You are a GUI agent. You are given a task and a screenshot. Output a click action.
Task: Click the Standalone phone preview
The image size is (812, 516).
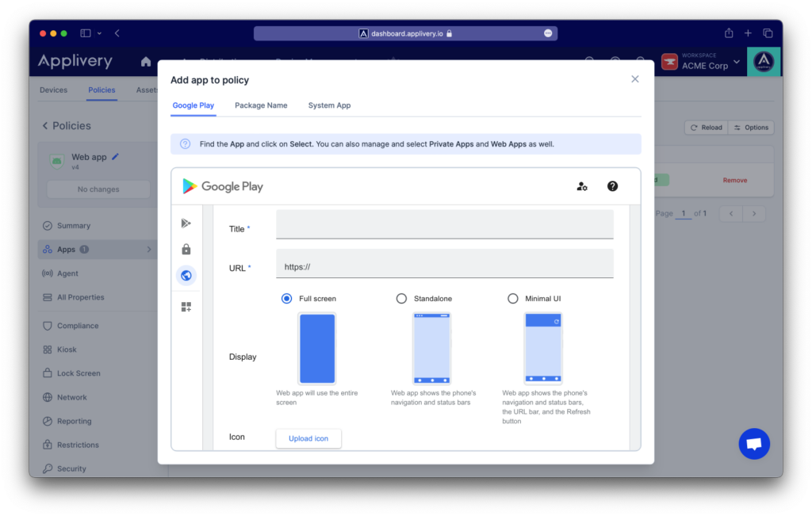(431, 348)
